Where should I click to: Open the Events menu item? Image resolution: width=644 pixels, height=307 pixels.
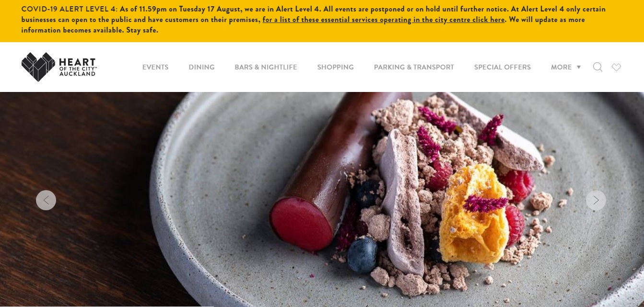point(155,67)
